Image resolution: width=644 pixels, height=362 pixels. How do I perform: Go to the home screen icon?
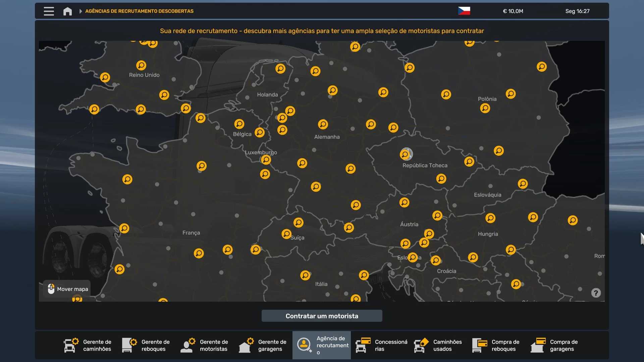click(x=67, y=11)
